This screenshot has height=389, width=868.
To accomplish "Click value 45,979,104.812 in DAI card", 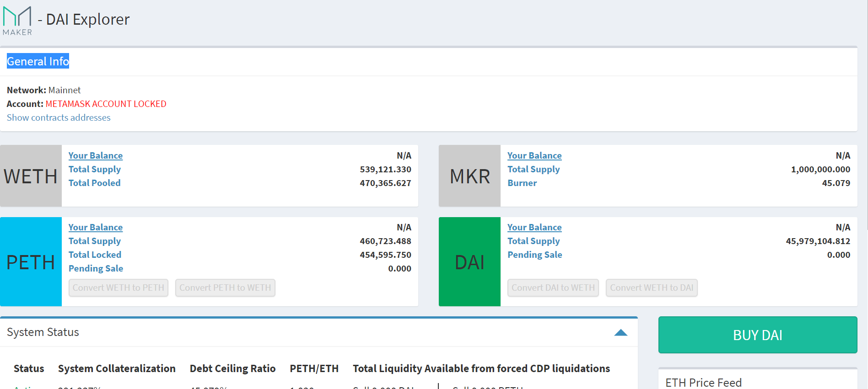I will click(818, 241).
